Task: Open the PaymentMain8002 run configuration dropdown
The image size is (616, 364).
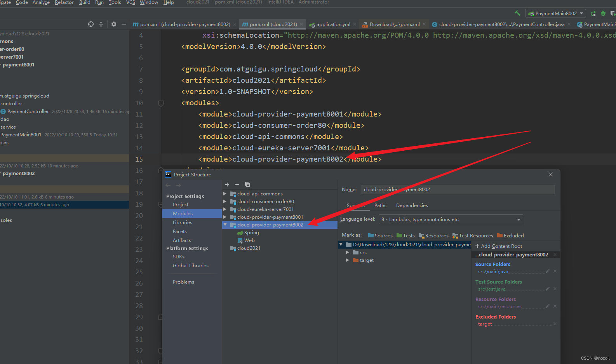Action: coord(556,13)
